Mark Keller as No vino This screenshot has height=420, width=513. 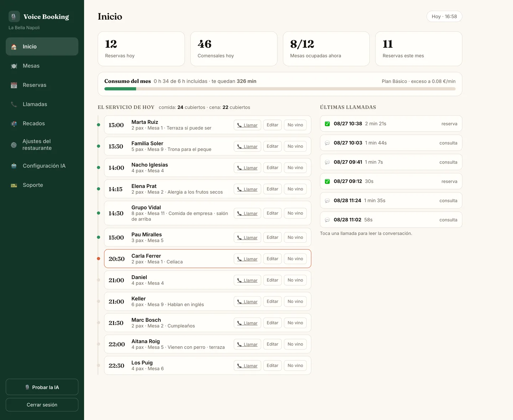tap(295, 301)
